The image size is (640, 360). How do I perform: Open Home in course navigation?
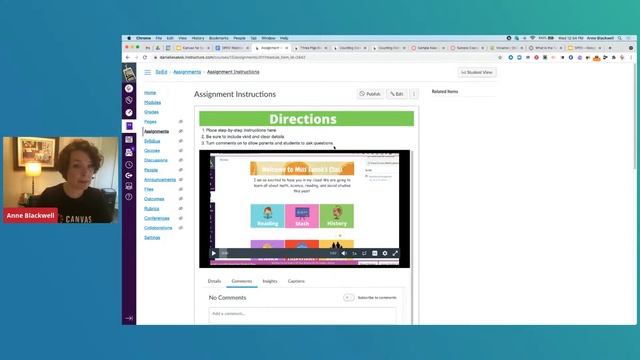tap(150, 93)
